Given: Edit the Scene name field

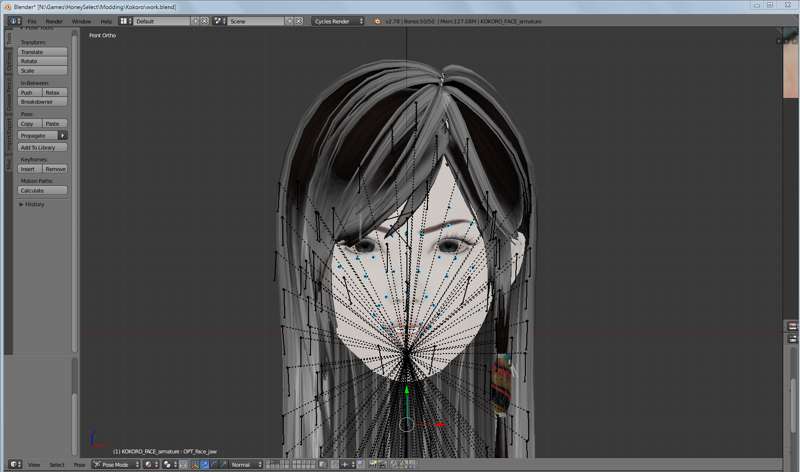Looking at the screenshot, I should [x=256, y=21].
